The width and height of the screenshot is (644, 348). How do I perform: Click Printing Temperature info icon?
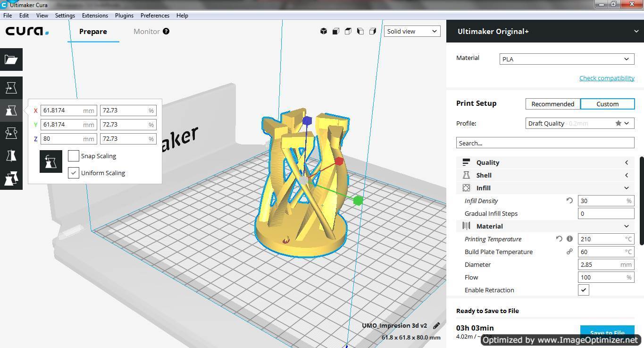[x=569, y=239]
